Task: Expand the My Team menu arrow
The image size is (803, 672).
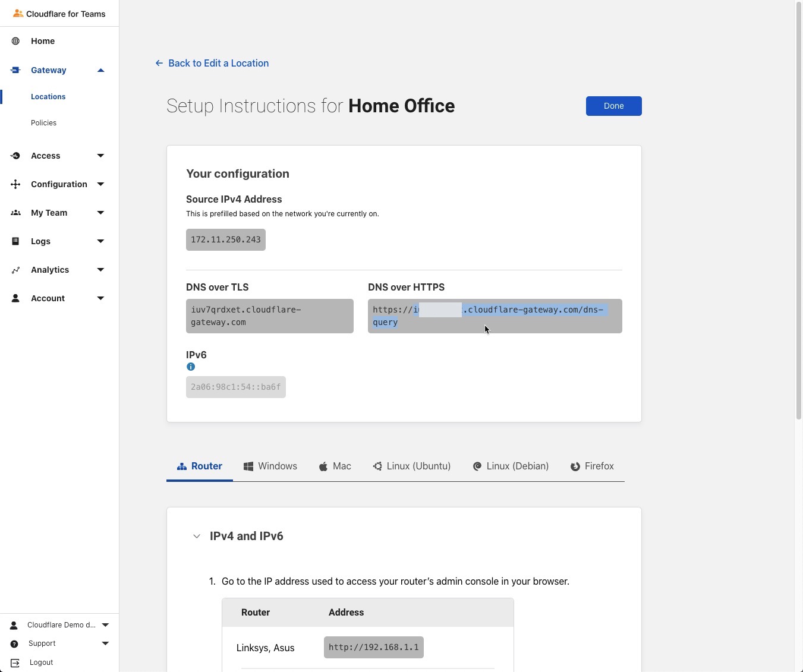Action: [100, 213]
